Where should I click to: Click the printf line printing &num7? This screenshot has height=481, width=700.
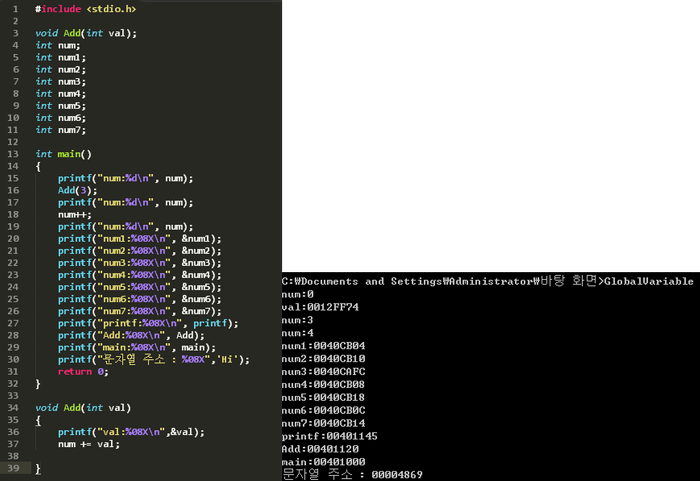coord(139,311)
